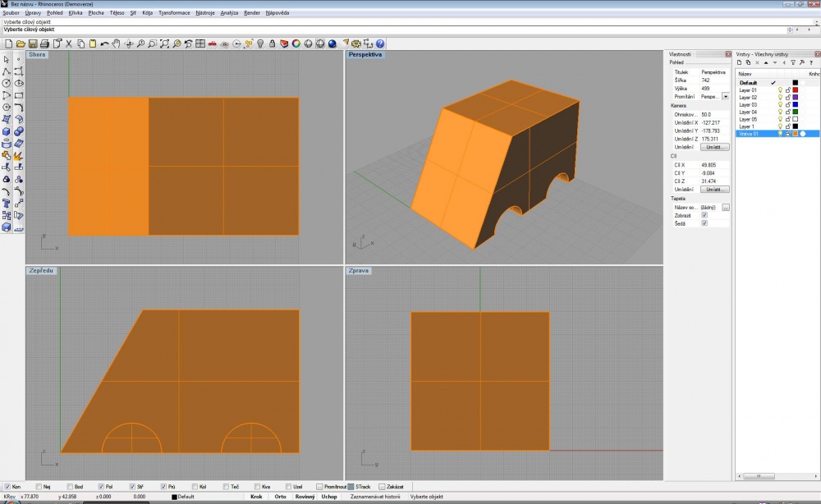Click the padlock icon in main toolbar

coord(273,44)
